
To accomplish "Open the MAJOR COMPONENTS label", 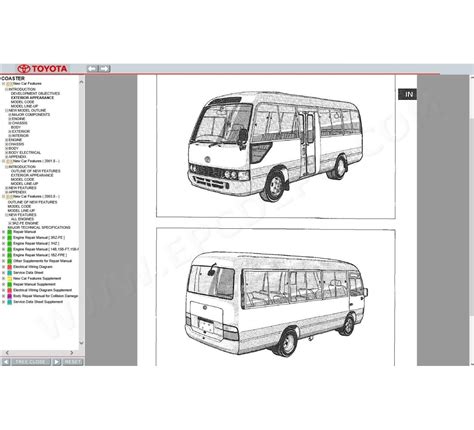I will click(31, 115).
